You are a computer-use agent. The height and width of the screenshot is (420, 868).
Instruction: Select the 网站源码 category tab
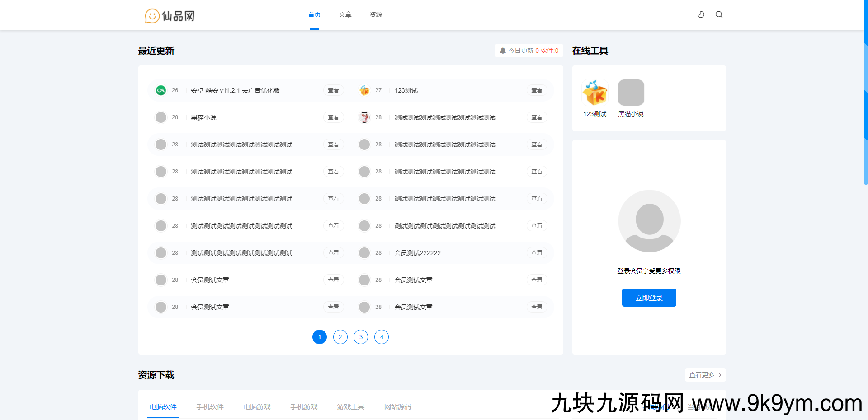coord(397,406)
